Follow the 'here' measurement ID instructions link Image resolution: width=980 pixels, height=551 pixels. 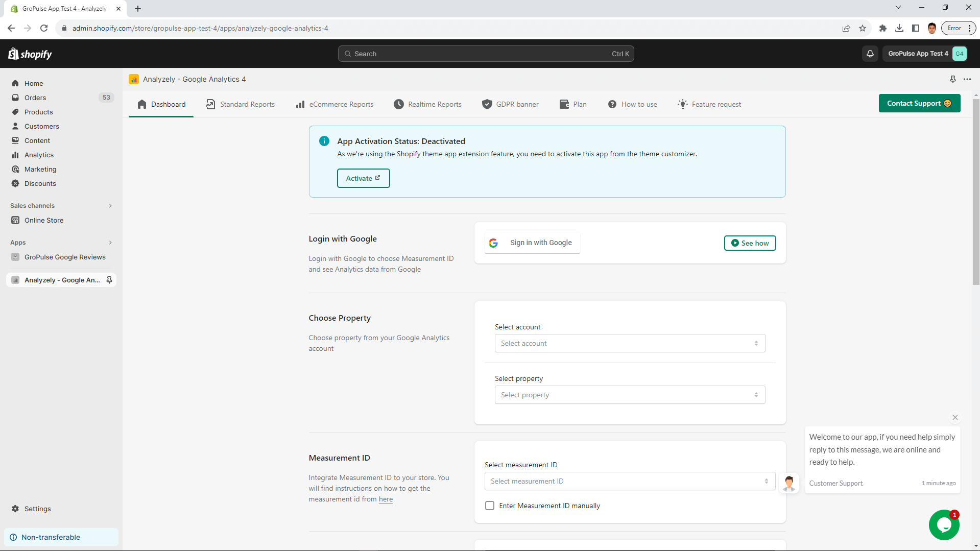386,499
